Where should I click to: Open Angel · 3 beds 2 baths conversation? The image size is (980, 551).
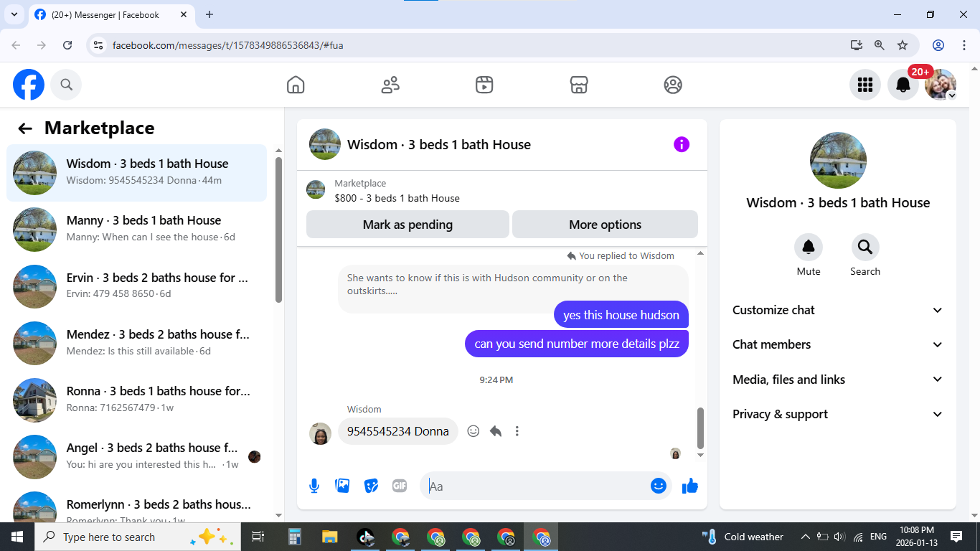click(x=136, y=456)
